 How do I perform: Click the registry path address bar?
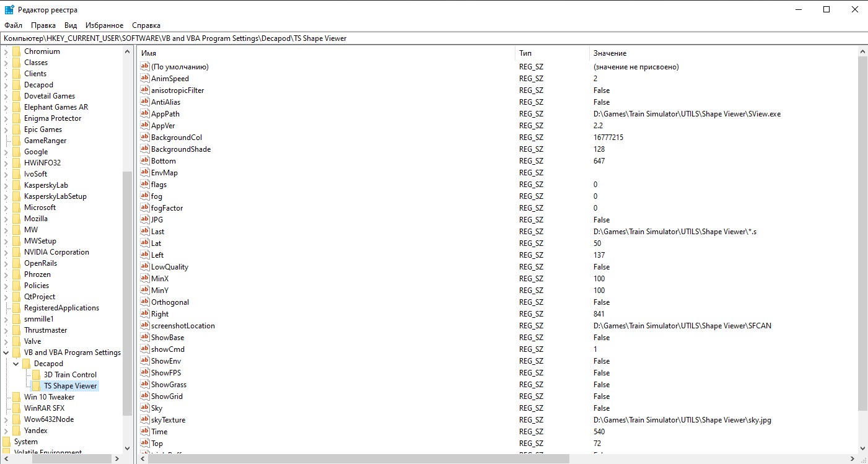[x=434, y=38]
